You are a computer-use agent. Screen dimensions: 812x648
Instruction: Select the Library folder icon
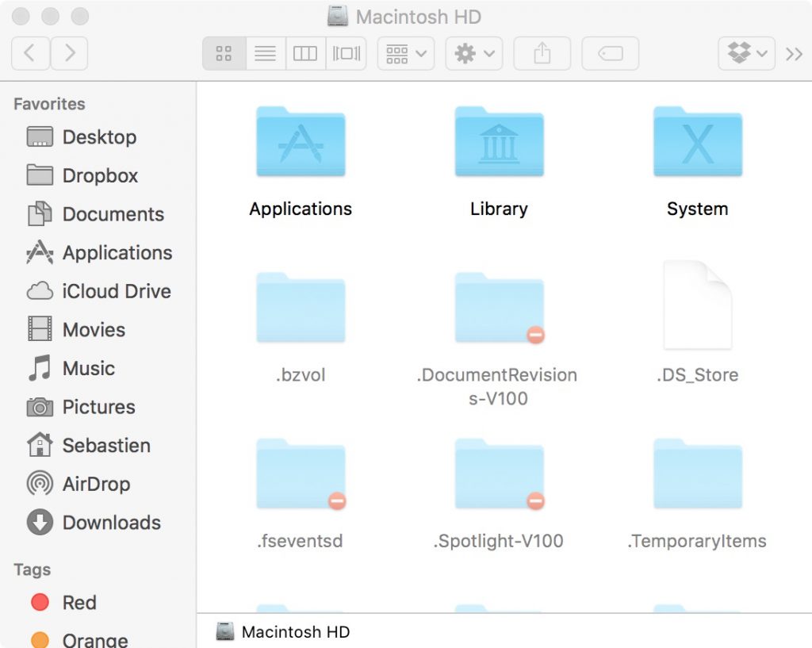tap(500, 141)
